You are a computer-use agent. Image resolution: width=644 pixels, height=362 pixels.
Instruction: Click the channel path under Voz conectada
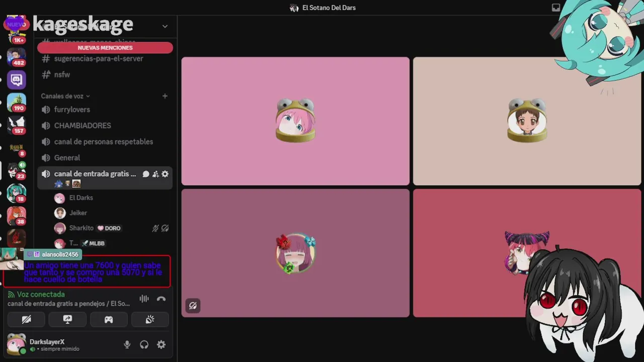coord(68,304)
